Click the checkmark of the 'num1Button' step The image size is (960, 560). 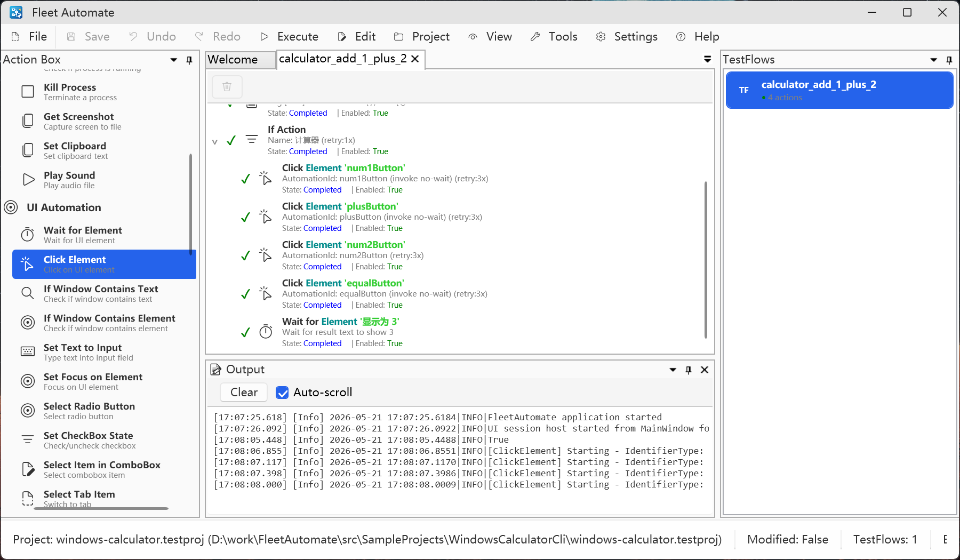point(245,179)
